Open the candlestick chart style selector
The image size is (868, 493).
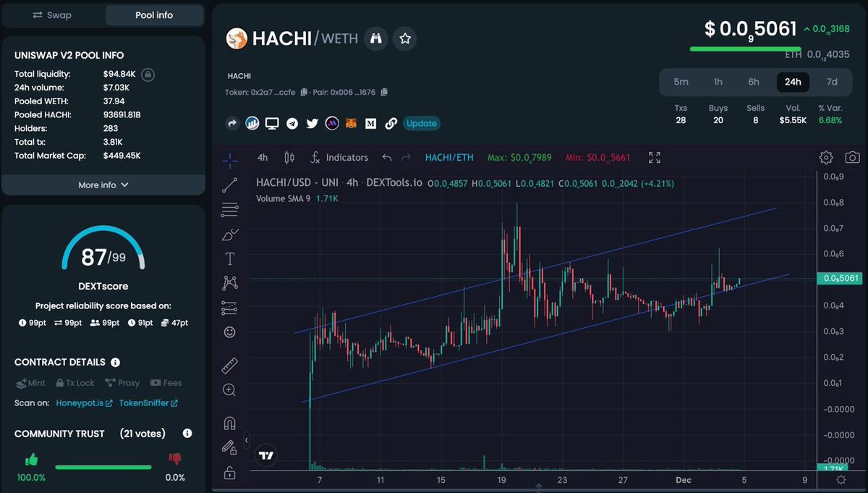[x=289, y=157]
